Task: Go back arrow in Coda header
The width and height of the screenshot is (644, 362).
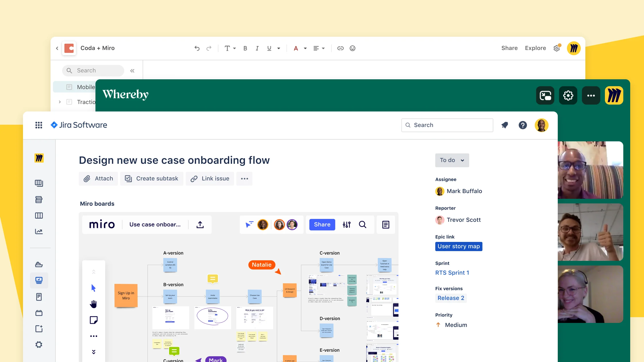Action: pos(57,48)
